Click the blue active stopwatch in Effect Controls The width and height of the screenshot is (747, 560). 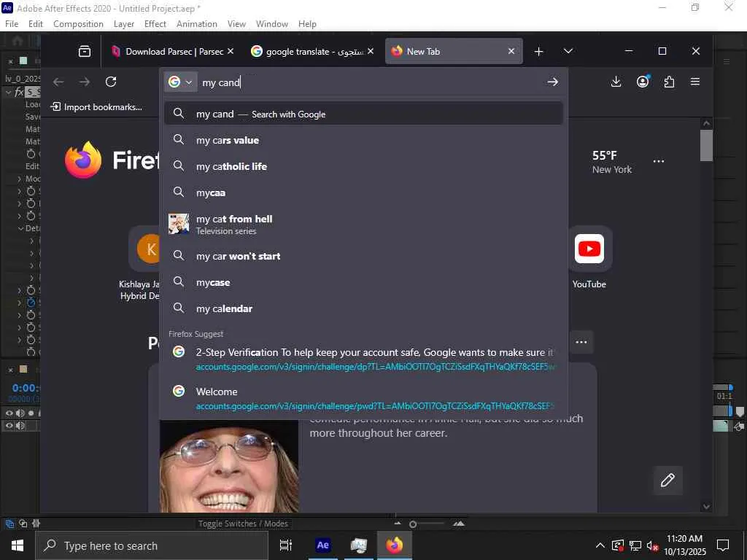click(31, 303)
